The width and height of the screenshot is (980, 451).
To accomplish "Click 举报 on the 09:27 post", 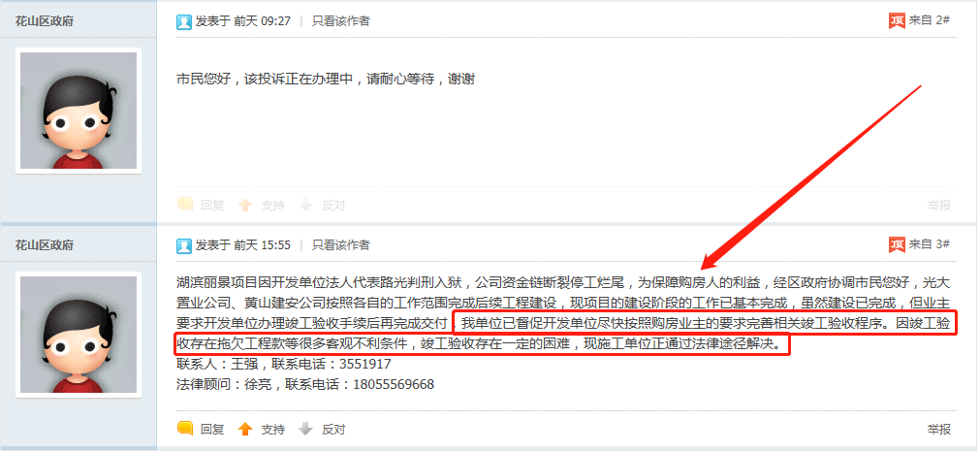I will click(x=938, y=206).
